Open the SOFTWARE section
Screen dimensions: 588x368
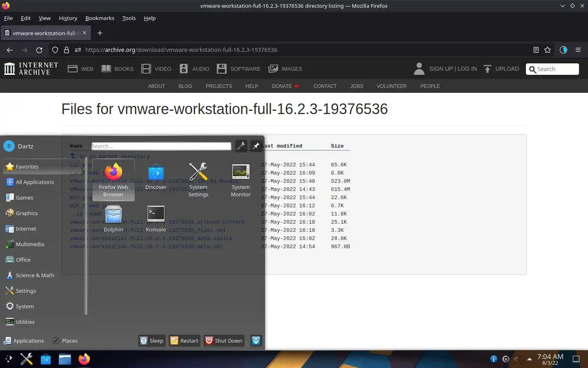click(238, 69)
